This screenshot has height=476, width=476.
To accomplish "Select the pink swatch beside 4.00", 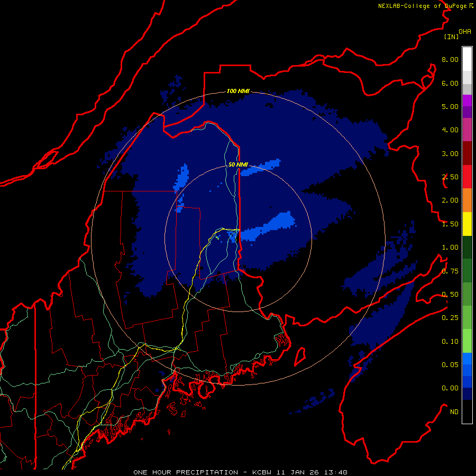I will (467, 130).
